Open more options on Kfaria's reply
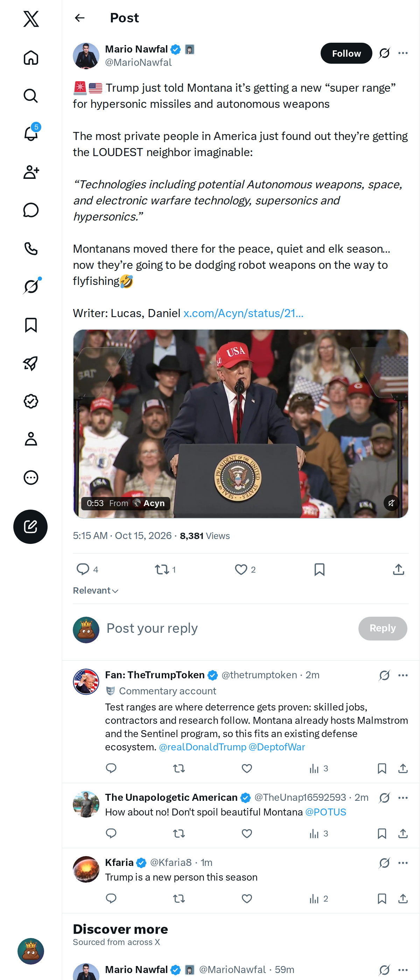This screenshot has height=980, width=420. tap(403, 863)
